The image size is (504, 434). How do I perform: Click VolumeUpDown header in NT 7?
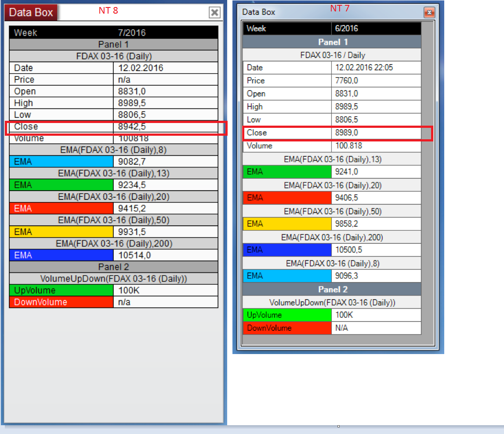pyautogui.click(x=332, y=302)
